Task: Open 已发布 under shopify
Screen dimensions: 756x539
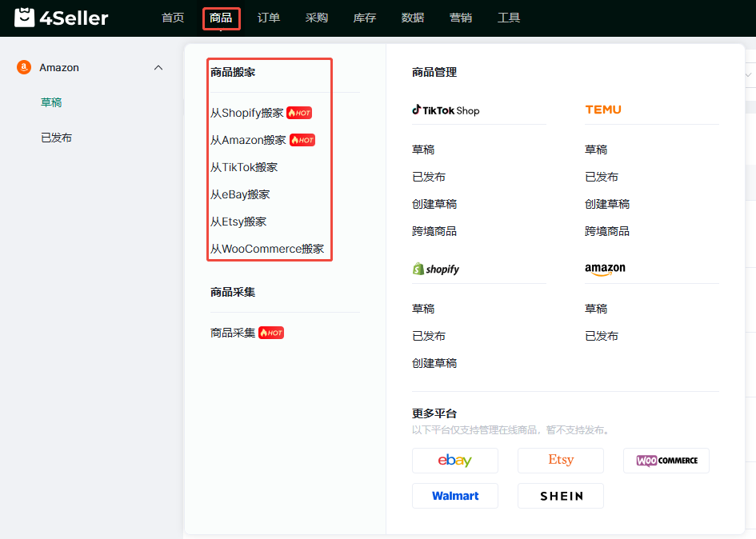Action: click(x=429, y=336)
